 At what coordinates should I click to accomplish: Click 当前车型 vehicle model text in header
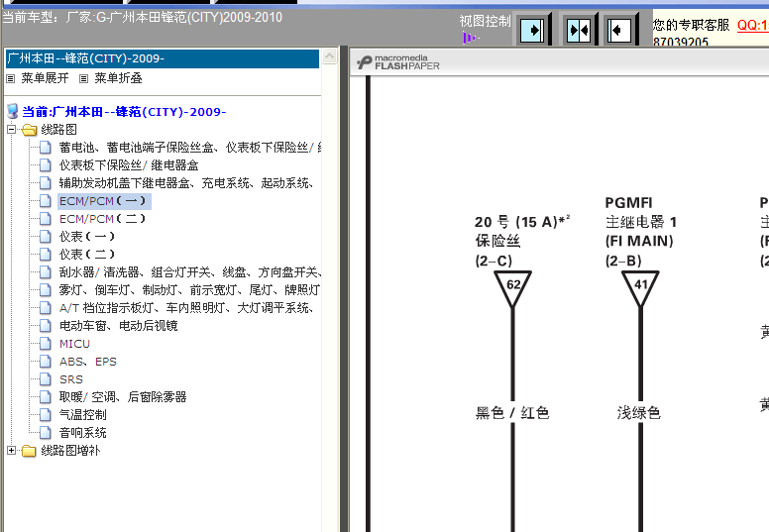pos(143,17)
